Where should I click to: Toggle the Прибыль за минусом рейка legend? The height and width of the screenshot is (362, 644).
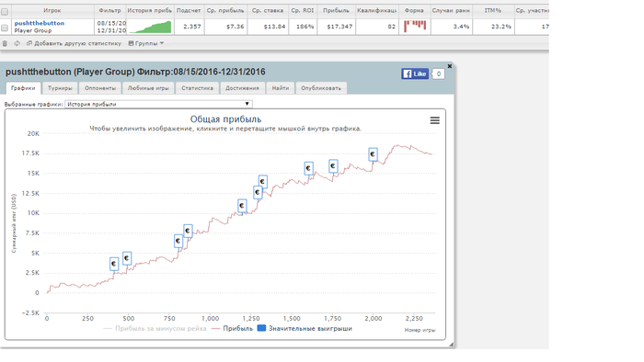tap(155, 328)
